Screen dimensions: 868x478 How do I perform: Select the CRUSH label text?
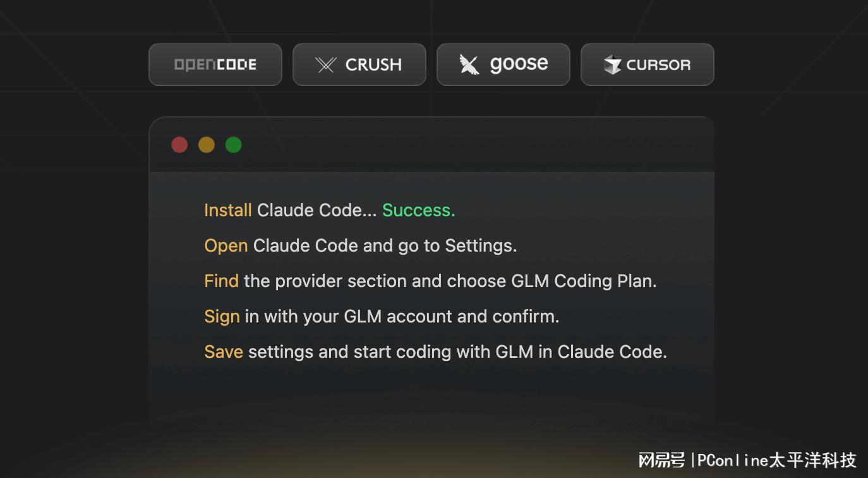click(373, 64)
